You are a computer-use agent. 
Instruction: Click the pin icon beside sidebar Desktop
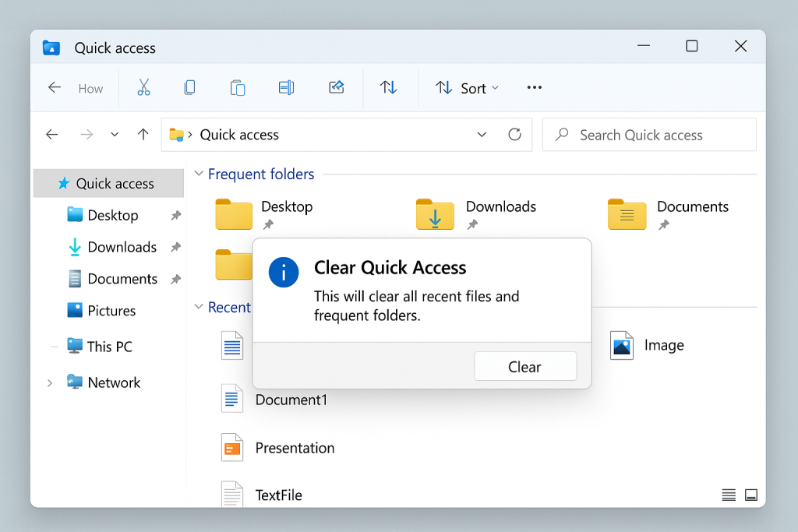175,215
